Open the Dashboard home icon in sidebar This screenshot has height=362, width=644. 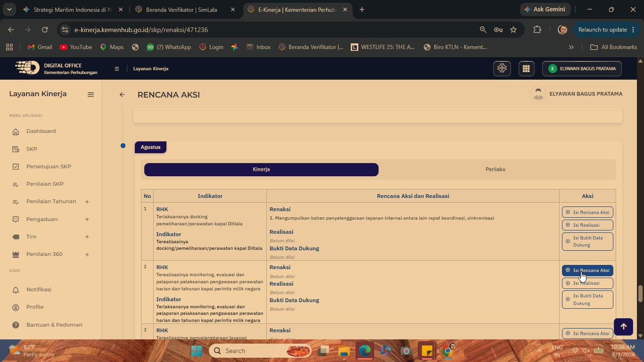click(x=16, y=132)
